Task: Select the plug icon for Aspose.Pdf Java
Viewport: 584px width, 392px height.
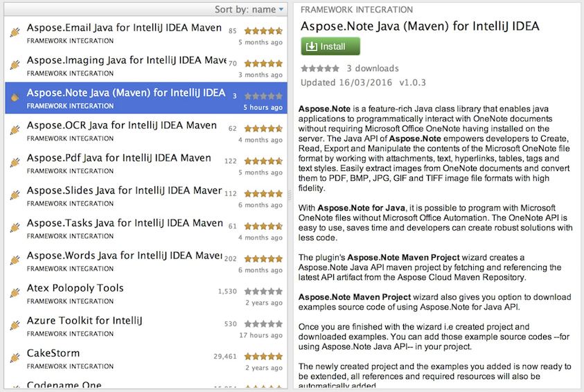Action: pos(15,162)
